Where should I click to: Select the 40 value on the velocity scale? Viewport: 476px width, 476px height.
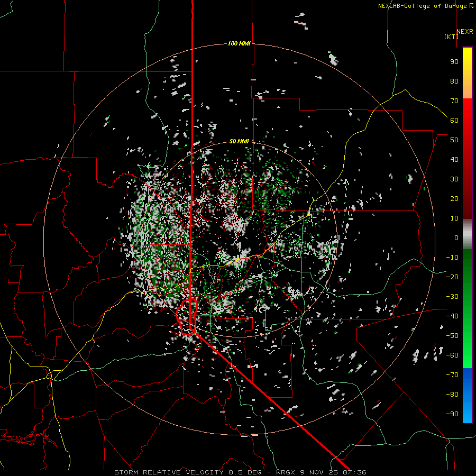(454, 160)
